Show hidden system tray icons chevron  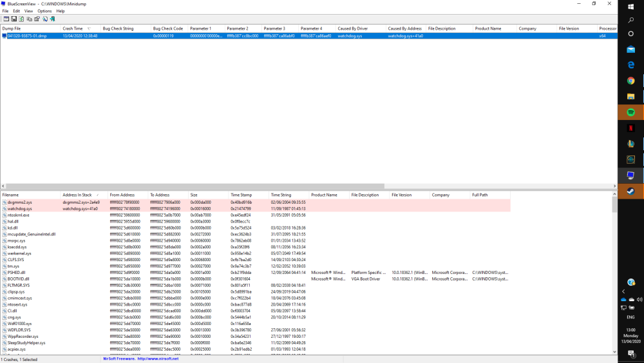(623, 291)
